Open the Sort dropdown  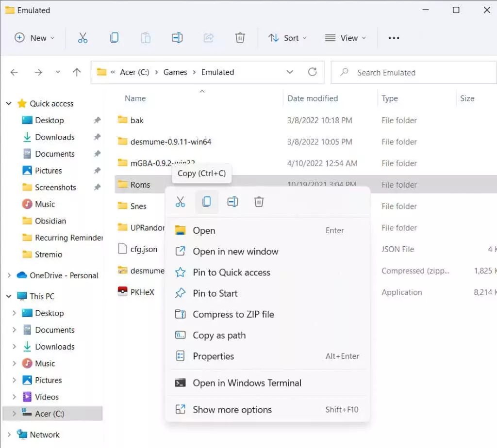[287, 38]
